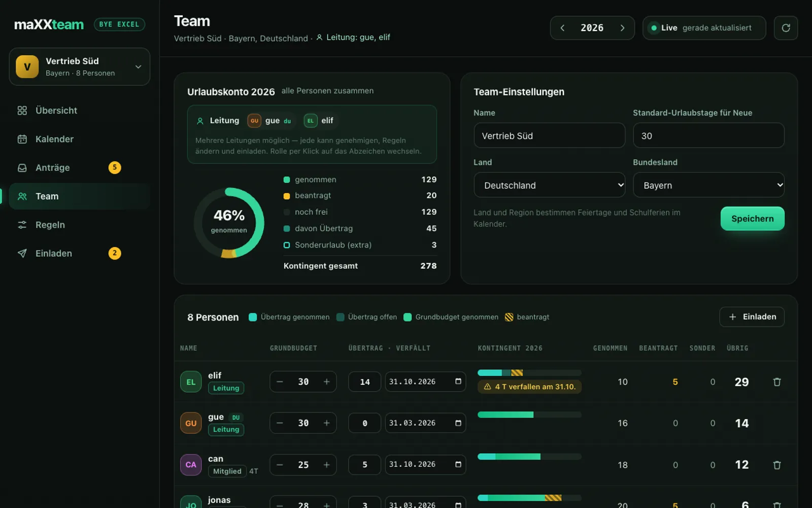Click the Grundbudget genommen legend swatch
Image resolution: width=812 pixels, height=508 pixels.
tap(408, 317)
